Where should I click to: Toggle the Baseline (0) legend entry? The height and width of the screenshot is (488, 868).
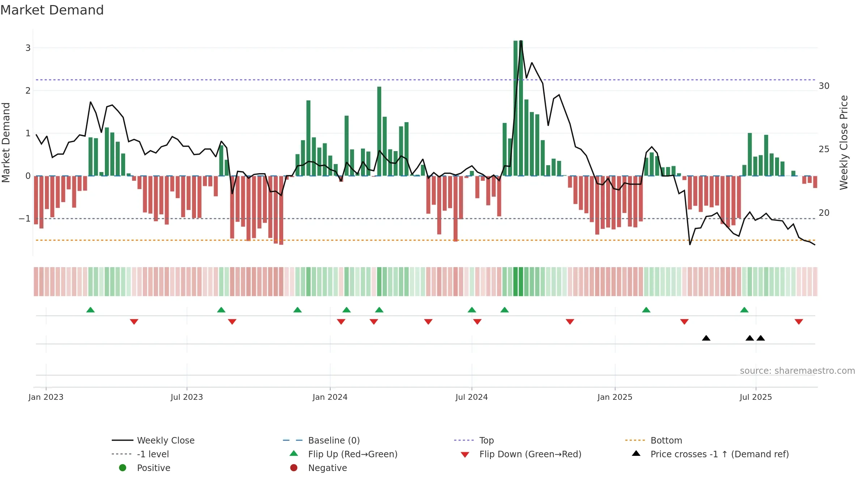click(x=321, y=440)
